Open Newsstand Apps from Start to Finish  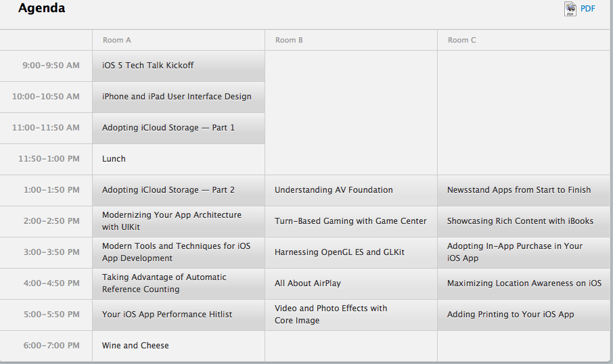tap(524, 190)
